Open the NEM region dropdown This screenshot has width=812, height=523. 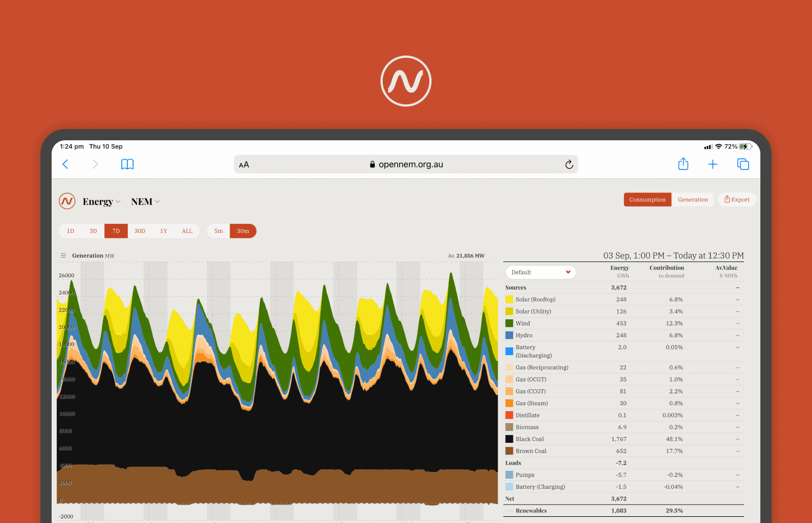[145, 201]
